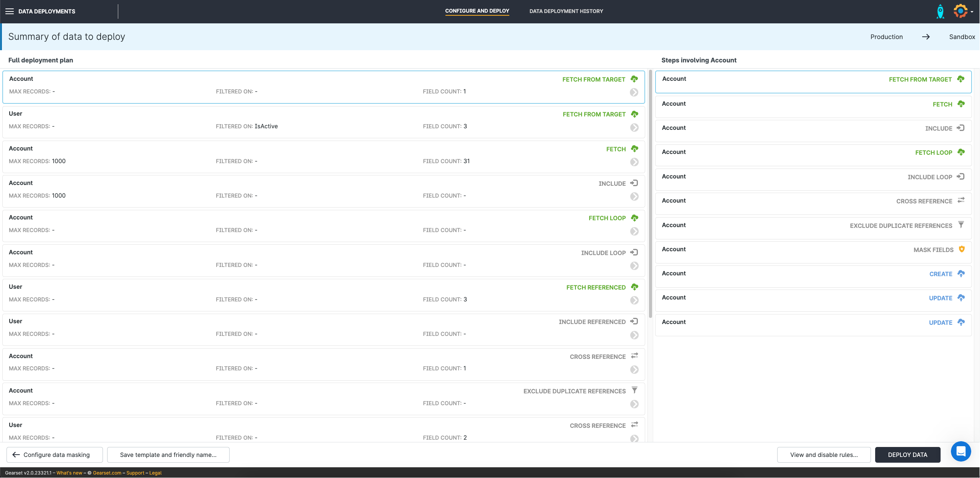Viewport: 980px width, 478px height.
Task: Click the Create cloud upload icon
Action: pyautogui.click(x=961, y=273)
